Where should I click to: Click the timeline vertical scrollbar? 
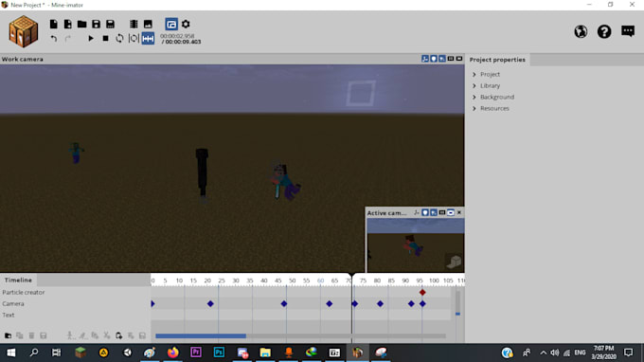pyautogui.click(x=457, y=302)
